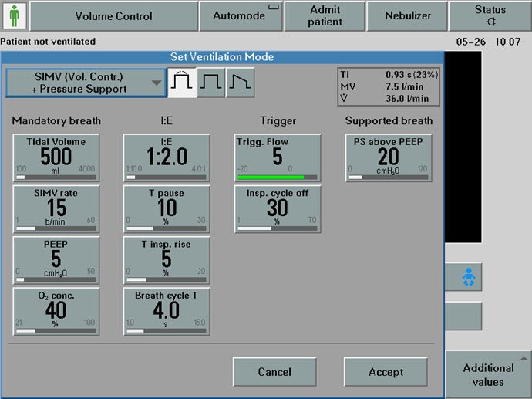This screenshot has height=399, width=532.
Task: Select the adult patient category icon
Action: click(x=14, y=15)
